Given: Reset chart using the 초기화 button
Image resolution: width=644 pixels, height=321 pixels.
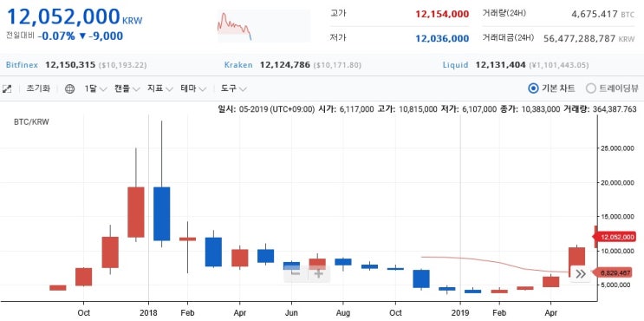Looking at the screenshot, I should pos(38,88).
